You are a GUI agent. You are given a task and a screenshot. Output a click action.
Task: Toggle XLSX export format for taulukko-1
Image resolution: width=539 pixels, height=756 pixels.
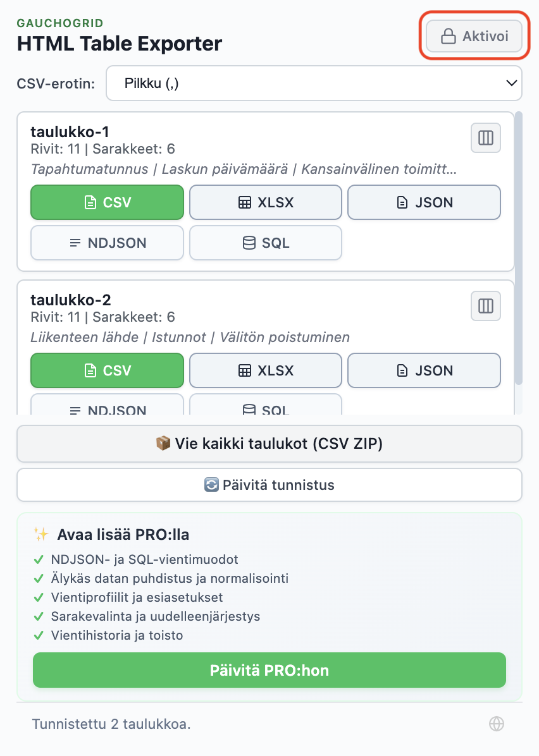(x=265, y=202)
